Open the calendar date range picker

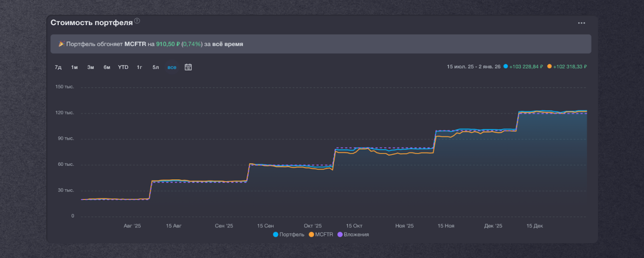point(188,67)
